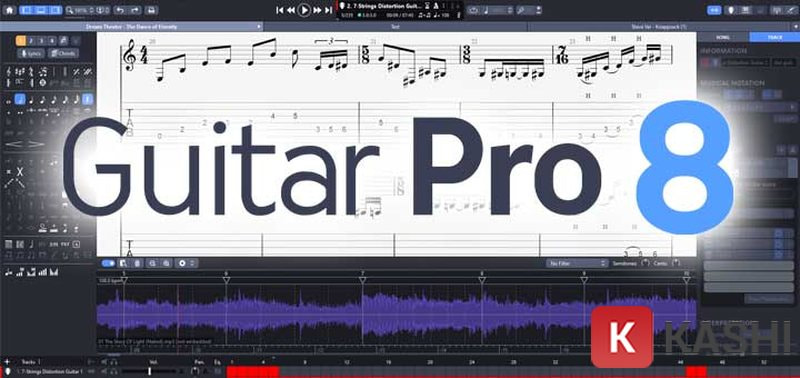Zoom in the audio waveform

click(166, 263)
